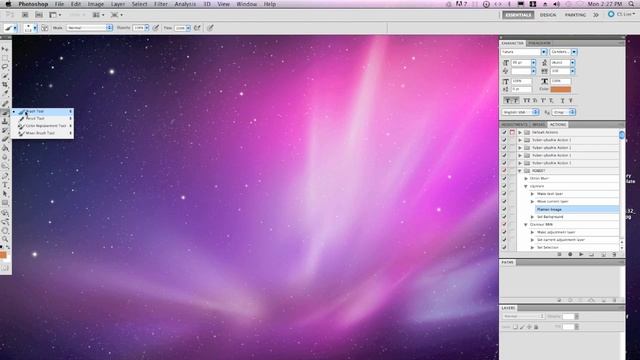This screenshot has height=360, width=640.
Task: Select the Lasso tool
Action: pyautogui.click(x=5, y=67)
